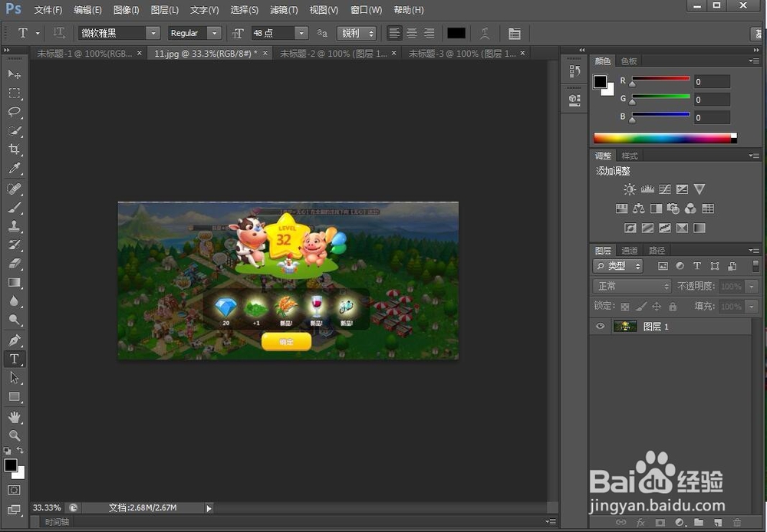Open the 图像(I) menu
This screenshot has width=767, height=532.
click(127, 10)
